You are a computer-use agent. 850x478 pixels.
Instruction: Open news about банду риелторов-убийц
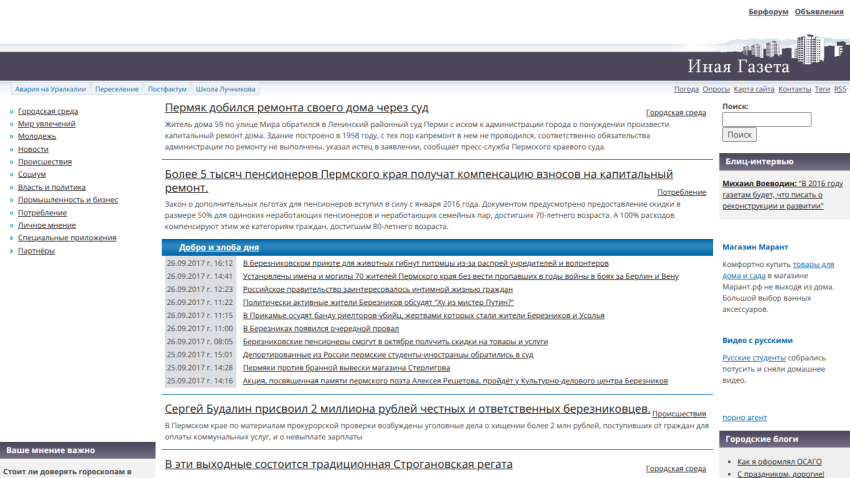[x=423, y=315]
